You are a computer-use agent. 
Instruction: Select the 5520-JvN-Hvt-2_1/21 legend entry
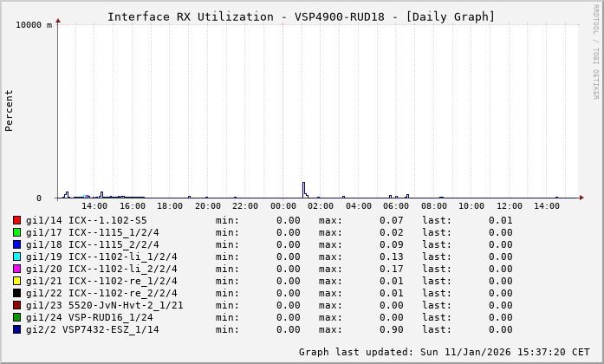point(126,305)
